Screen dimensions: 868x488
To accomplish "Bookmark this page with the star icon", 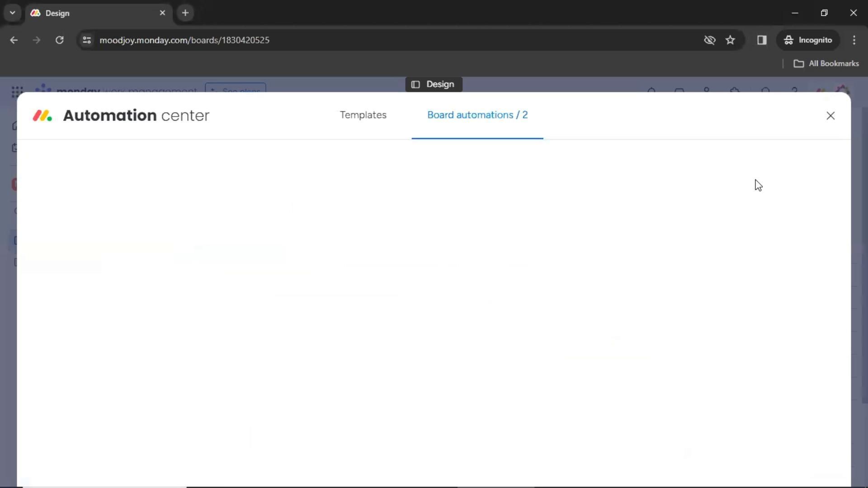I will tap(730, 40).
